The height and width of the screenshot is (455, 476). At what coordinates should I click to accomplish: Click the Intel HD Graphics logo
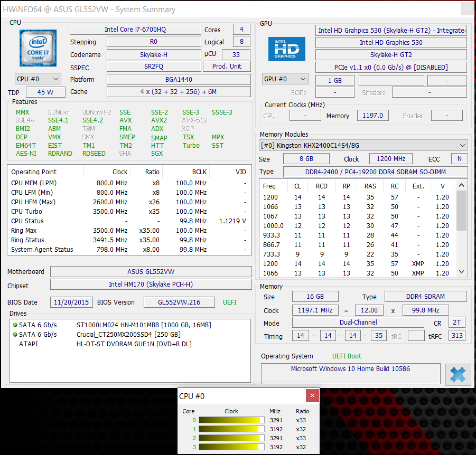[x=286, y=49]
